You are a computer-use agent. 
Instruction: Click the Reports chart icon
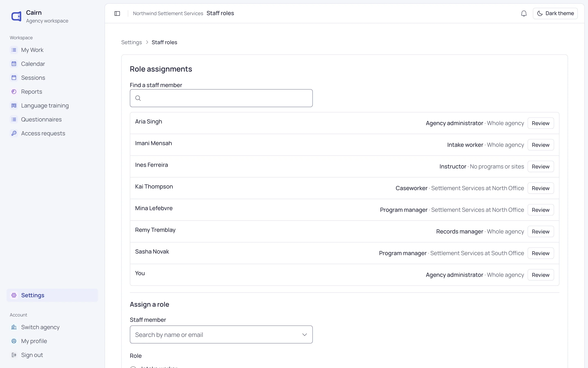14,92
